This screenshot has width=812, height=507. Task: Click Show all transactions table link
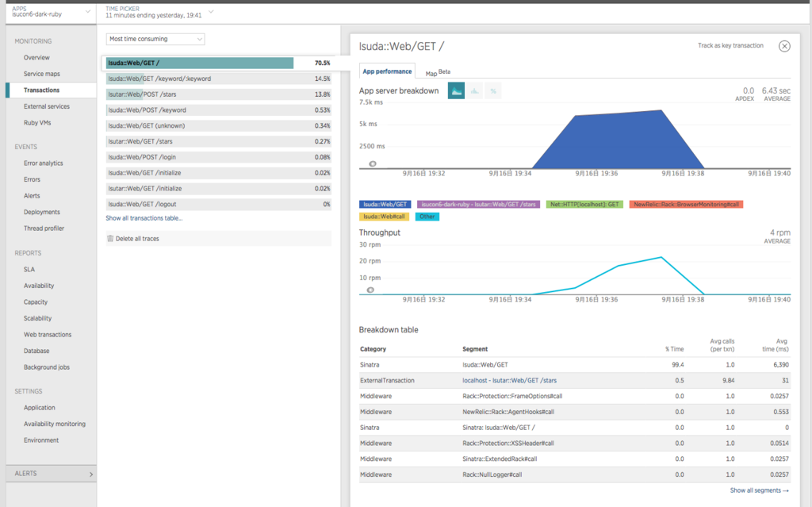pyautogui.click(x=144, y=218)
